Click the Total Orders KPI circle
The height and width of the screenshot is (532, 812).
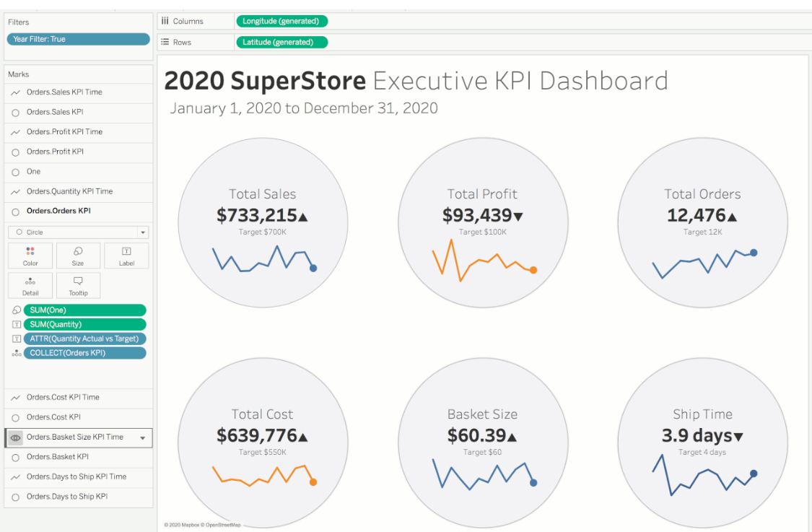click(x=703, y=223)
